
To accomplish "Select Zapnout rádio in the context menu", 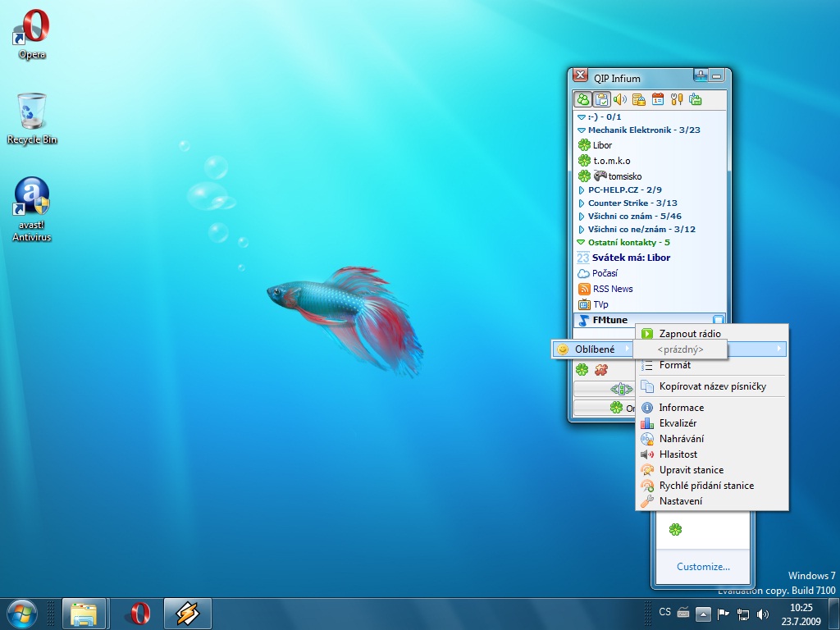I will pos(690,334).
